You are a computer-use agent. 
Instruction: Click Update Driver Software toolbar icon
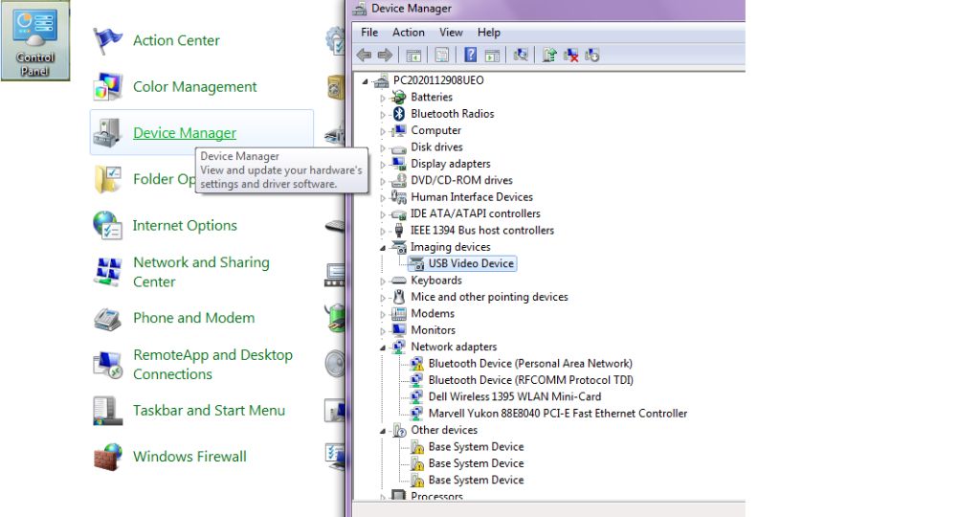pyautogui.click(x=549, y=55)
